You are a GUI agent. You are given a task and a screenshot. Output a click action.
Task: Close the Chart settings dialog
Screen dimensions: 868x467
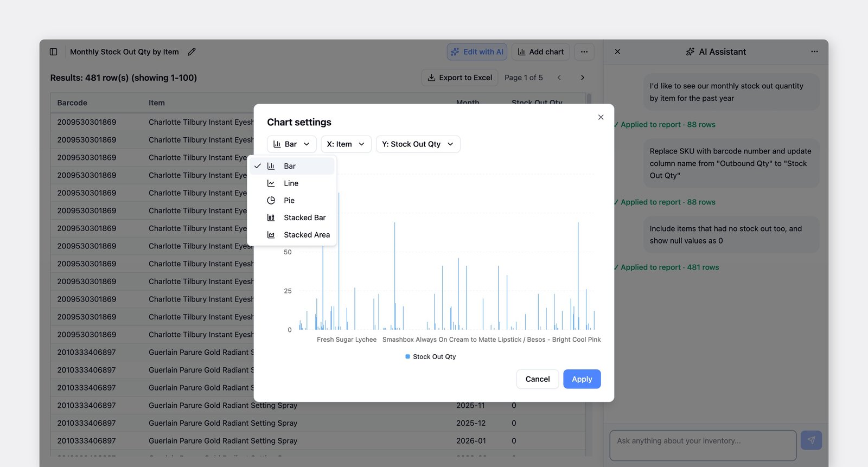601,117
